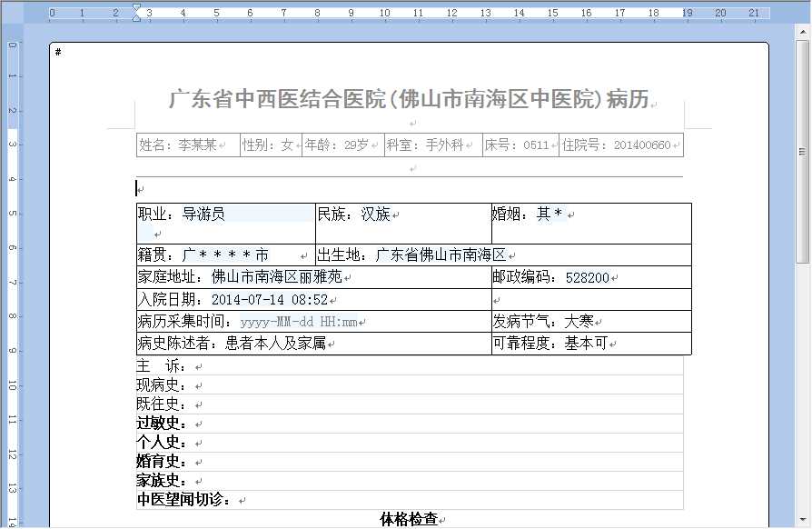Click the vertical scrollbar thumb
The height and width of the screenshot is (529, 812).
(802, 152)
